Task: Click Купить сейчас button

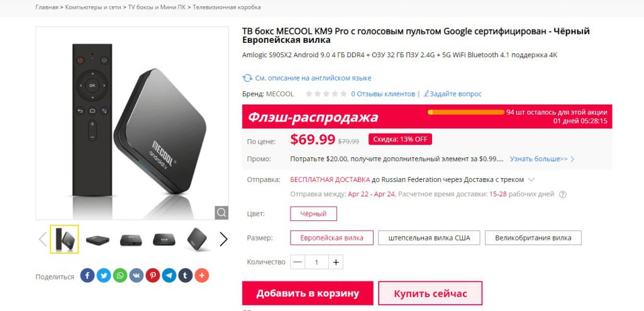Action: (430, 293)
